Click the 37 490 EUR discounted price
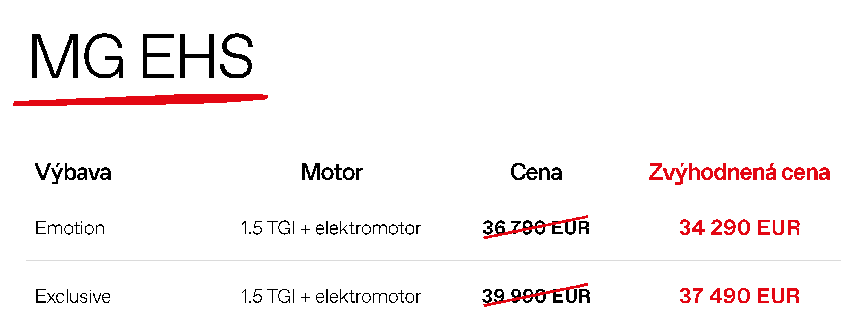 (x=739, y=296)
